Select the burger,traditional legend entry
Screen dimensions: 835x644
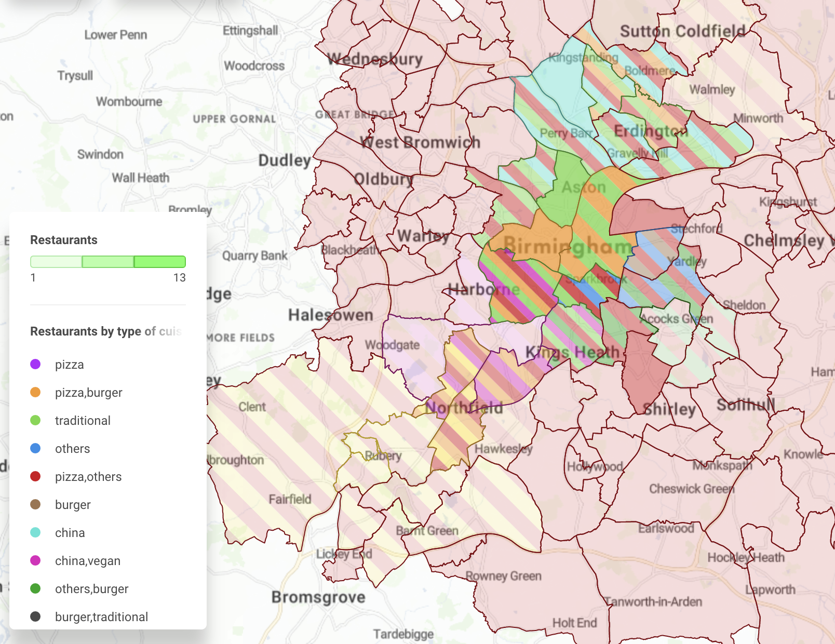(x=101, y=616)
